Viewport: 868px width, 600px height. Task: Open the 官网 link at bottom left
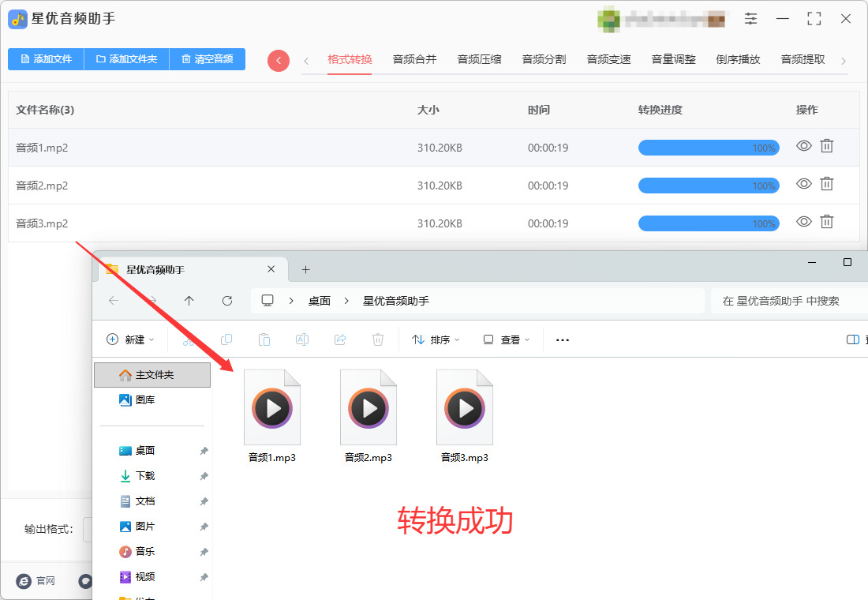click(x=36, y=580)
